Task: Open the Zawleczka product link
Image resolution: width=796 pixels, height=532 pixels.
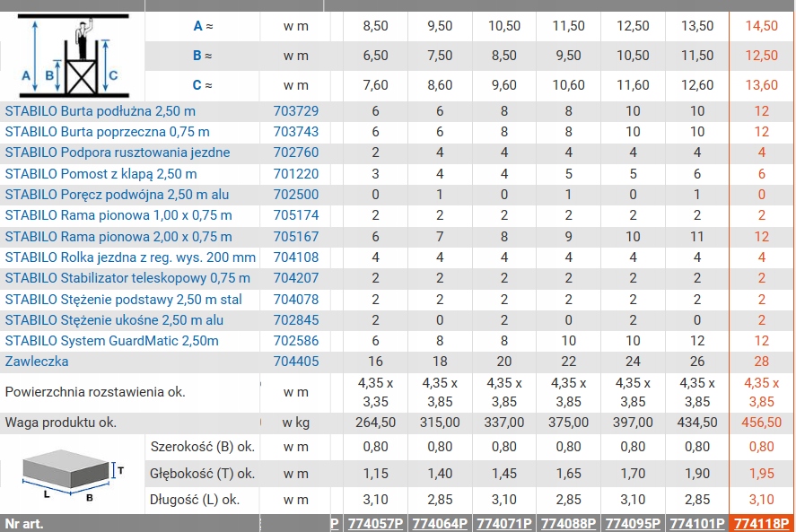Action: pos(37,362)
